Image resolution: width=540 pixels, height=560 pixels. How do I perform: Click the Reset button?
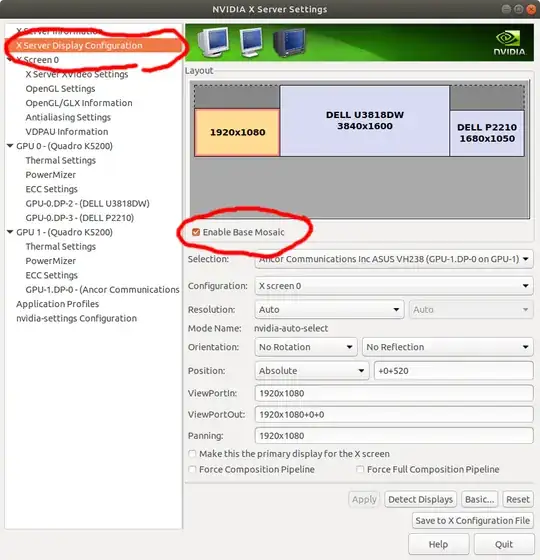518,499
